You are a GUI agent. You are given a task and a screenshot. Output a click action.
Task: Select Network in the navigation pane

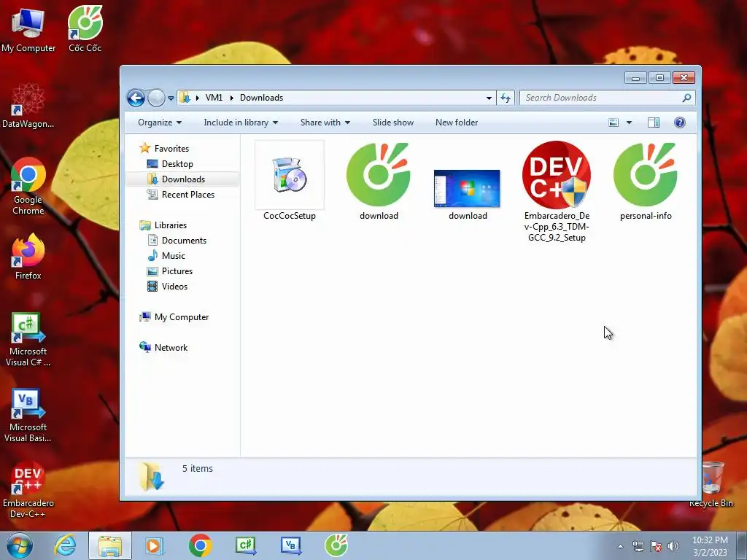163,348
